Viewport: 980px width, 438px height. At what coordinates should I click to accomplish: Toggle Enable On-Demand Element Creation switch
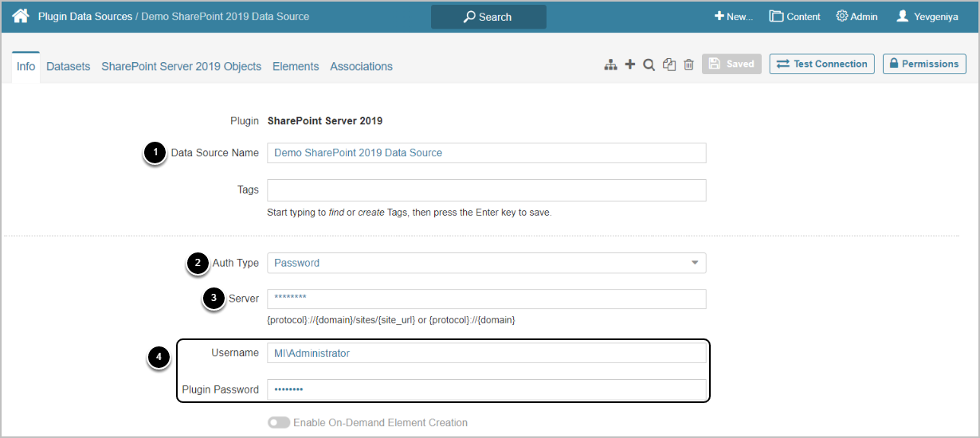point(279,423)
